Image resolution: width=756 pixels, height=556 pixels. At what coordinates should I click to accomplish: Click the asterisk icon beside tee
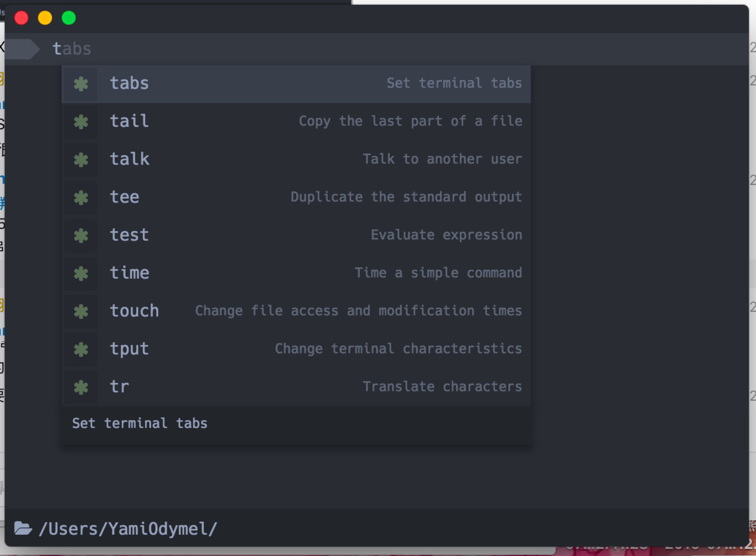pos(81,198)
